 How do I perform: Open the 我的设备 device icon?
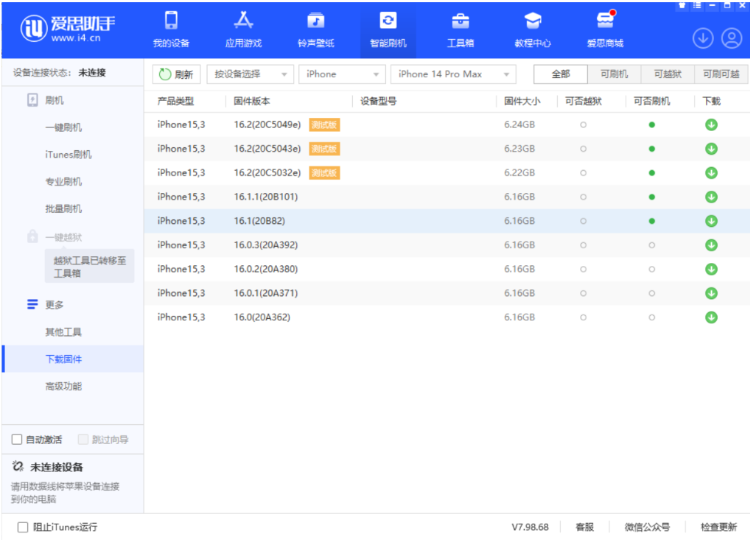171,21
